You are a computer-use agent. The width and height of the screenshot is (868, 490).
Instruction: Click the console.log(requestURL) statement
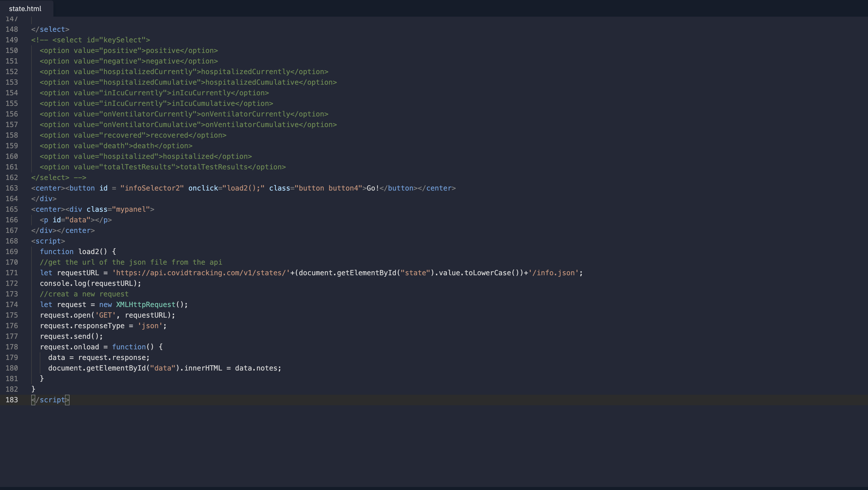pyautogui.click(x=90, y=283)
